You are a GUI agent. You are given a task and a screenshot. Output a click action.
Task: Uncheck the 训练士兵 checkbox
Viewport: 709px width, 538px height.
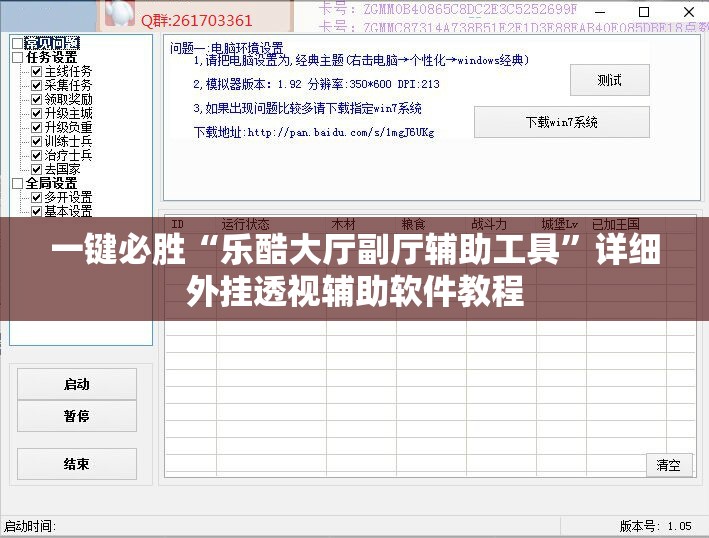(37, 142)
